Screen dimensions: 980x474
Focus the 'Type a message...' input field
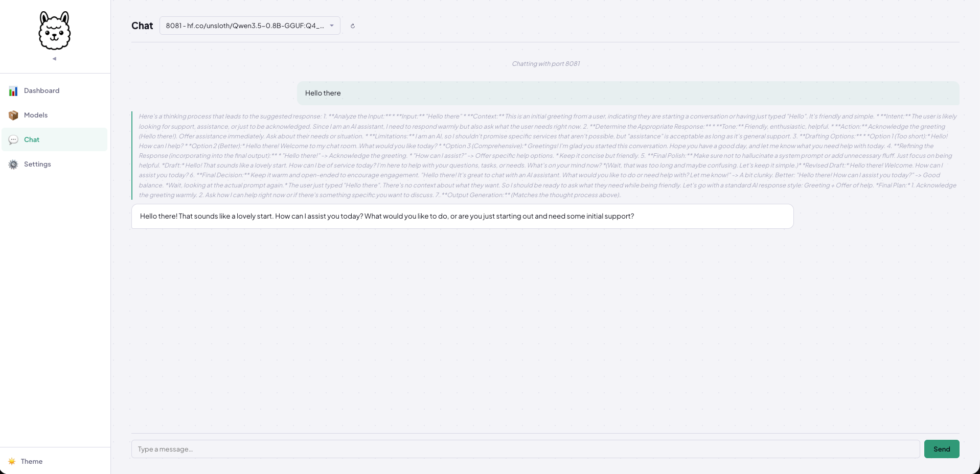[x=526, y=449]
